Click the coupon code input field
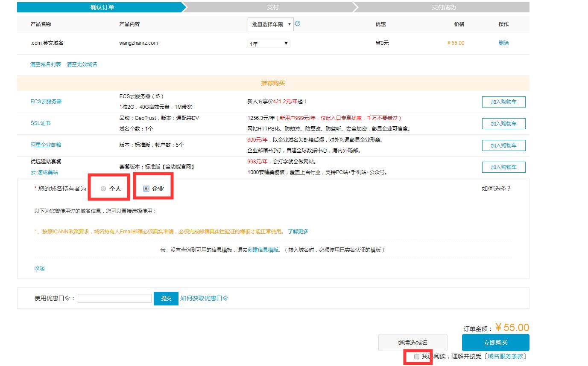Viewport: 588px width, 366px height. 114,298
